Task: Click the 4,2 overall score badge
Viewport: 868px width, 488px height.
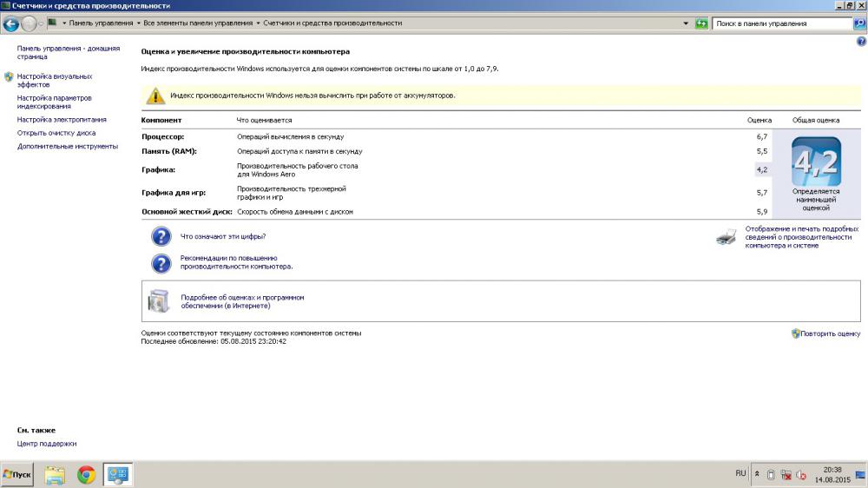Action: tap(816, 162)
